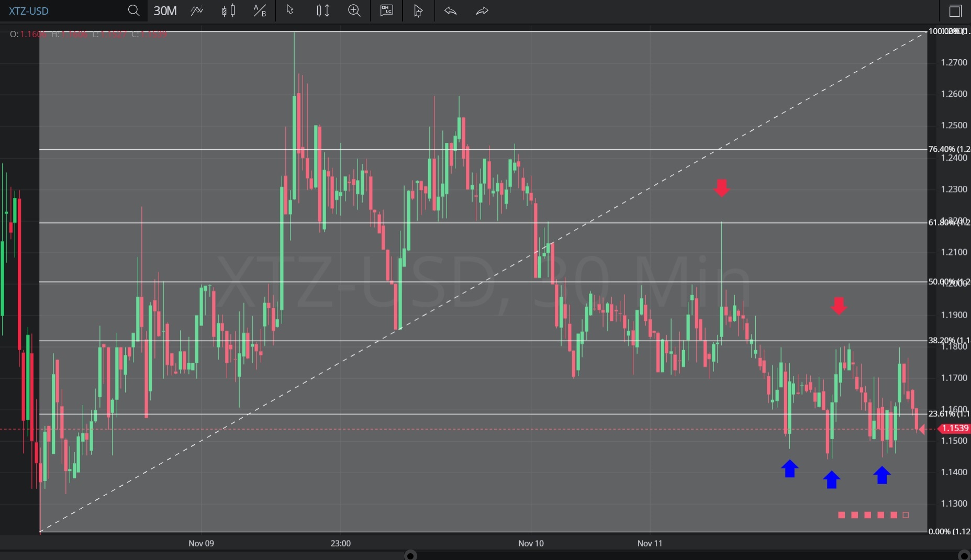Click the 38.20% Fibonacci level label

[949, 340]
